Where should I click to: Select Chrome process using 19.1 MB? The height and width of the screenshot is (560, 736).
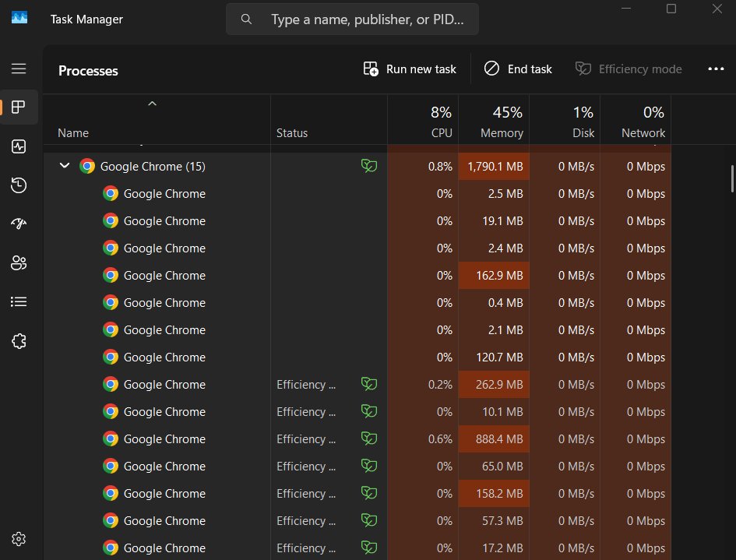(357, 220)
